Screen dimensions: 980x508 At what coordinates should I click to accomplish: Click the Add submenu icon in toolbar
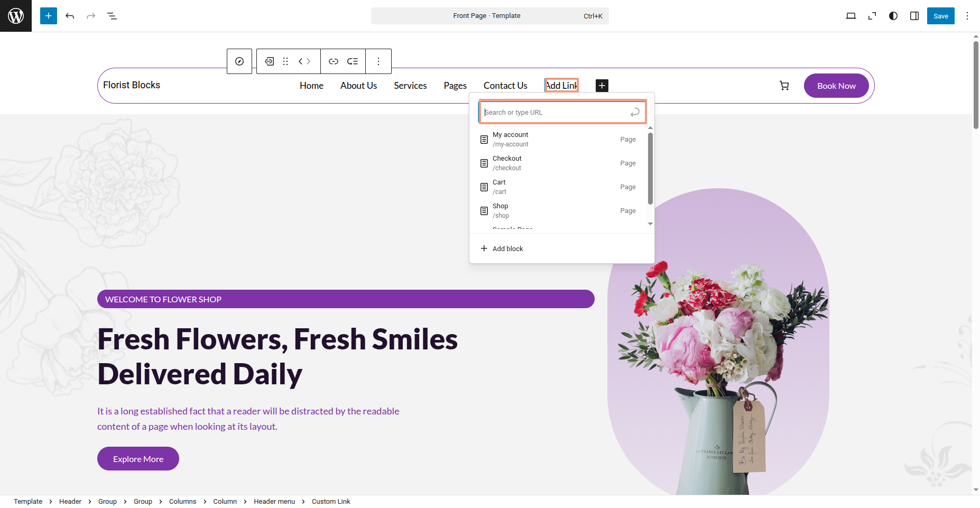pyautogui.click(x=353, y=61)
